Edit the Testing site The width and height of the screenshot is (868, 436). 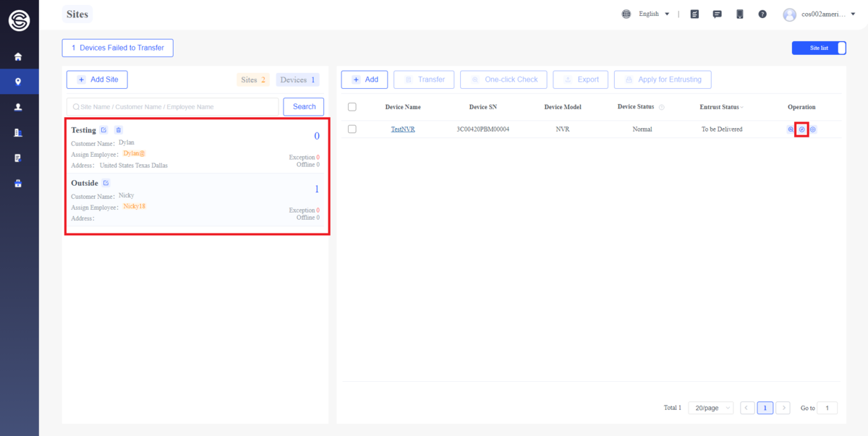pos(104,130)
